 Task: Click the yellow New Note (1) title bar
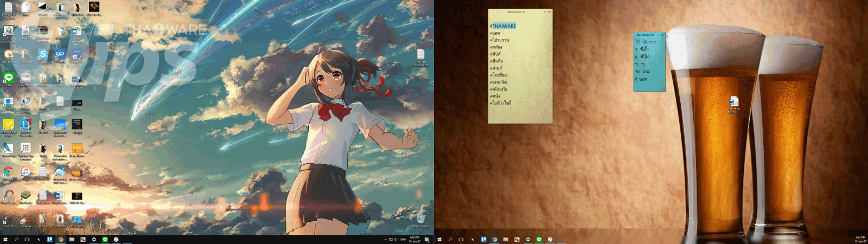point(516,12)
